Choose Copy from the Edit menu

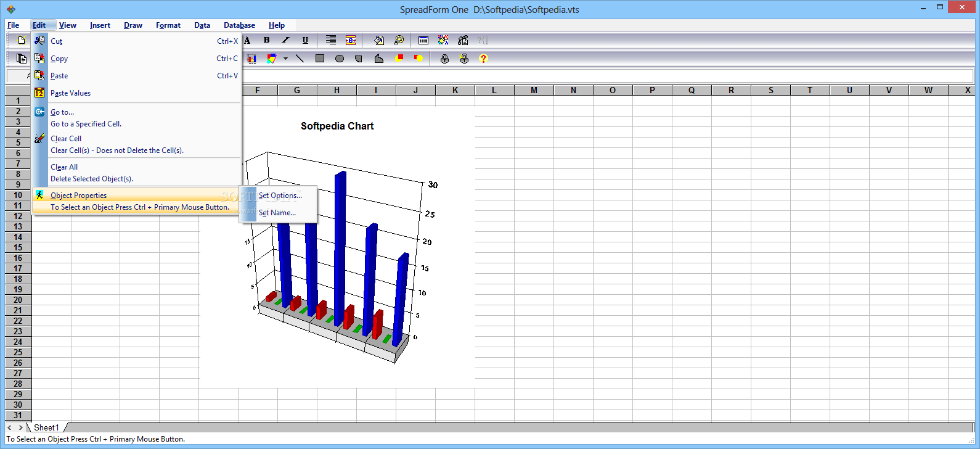pos(136,59)
